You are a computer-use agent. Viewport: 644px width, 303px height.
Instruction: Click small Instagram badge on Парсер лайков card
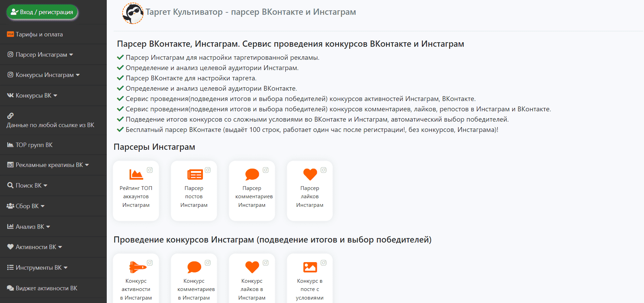323,170
